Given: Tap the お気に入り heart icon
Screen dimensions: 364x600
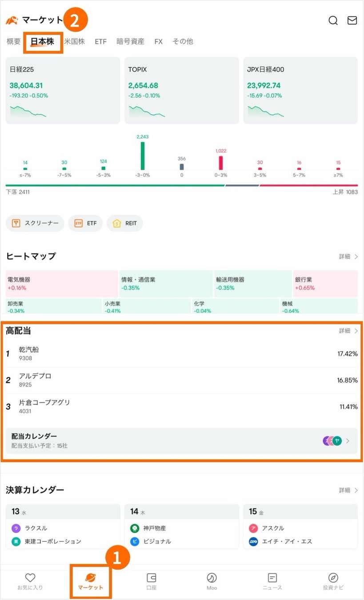Looking at the screenshot, I should coord(30,578).
